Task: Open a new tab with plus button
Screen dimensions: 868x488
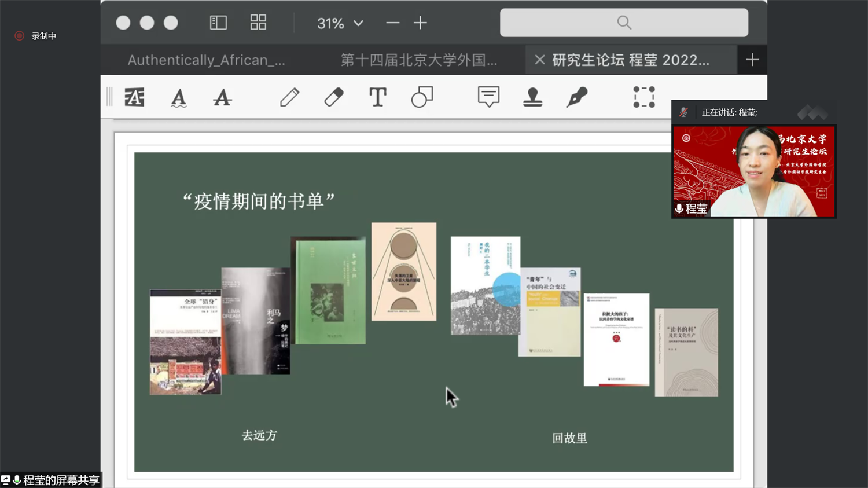Action: click(752, 60)
